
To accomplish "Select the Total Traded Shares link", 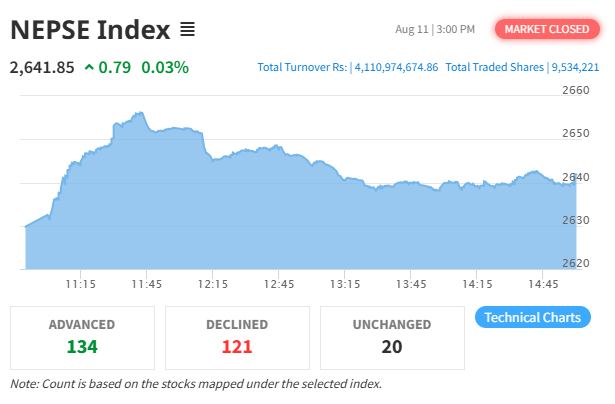I will point(522,67).
